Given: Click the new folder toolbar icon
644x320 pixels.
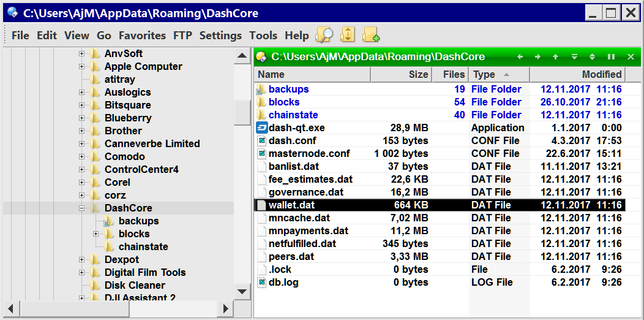Looking at the screenshot, I should pos(371,35).
